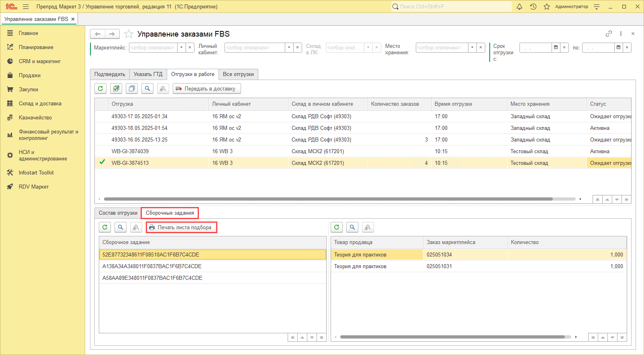This screenshot has height=355, width=644.
Task: Expand the Маркетплейс filter dropdown
Action: click(181, 47)
